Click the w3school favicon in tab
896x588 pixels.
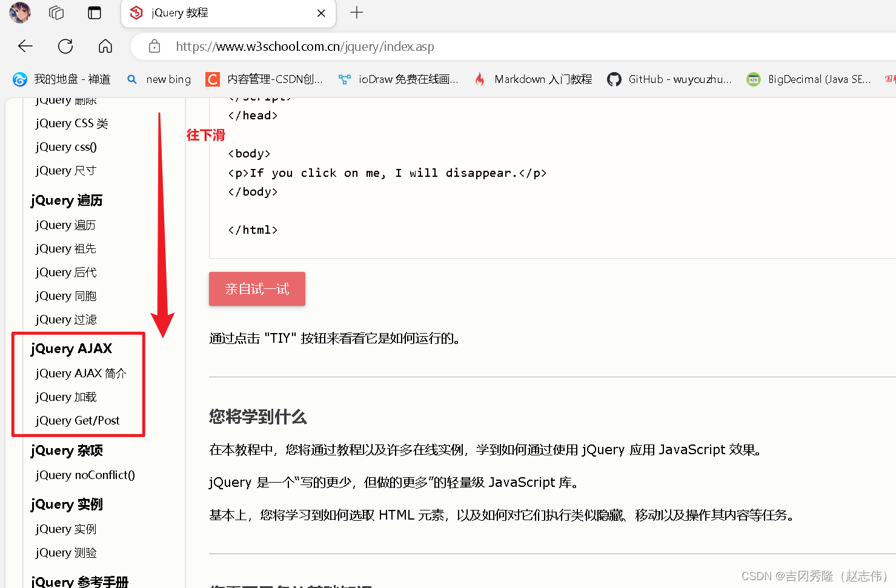coord(137,13)
